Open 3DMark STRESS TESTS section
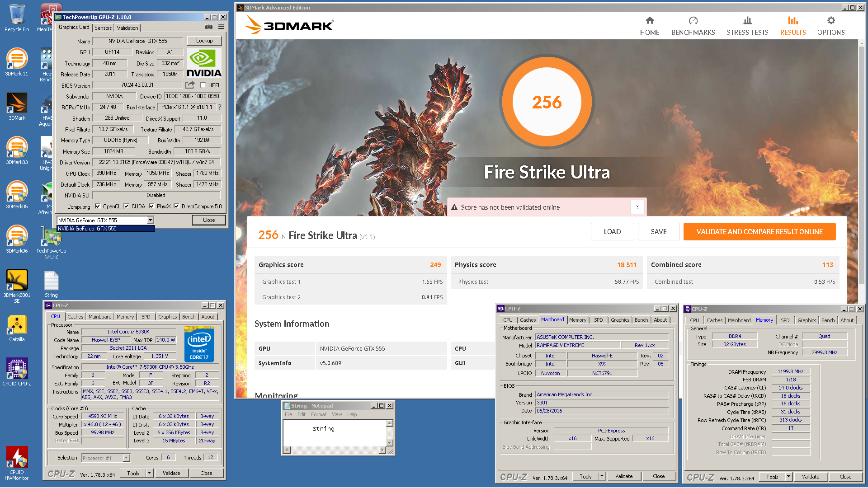The height and width of the screenshot is (488, 868). point(747,26)
